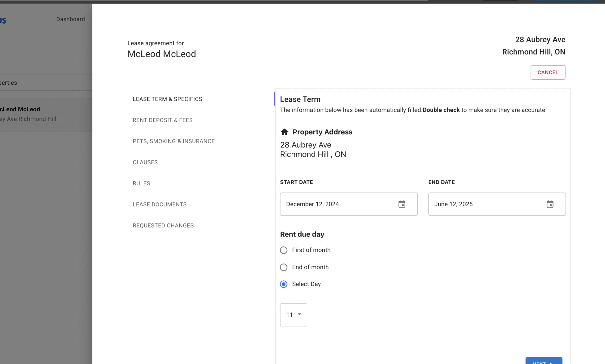Select End of month radio option
This screenshot has height=364, width=605.
284,267
